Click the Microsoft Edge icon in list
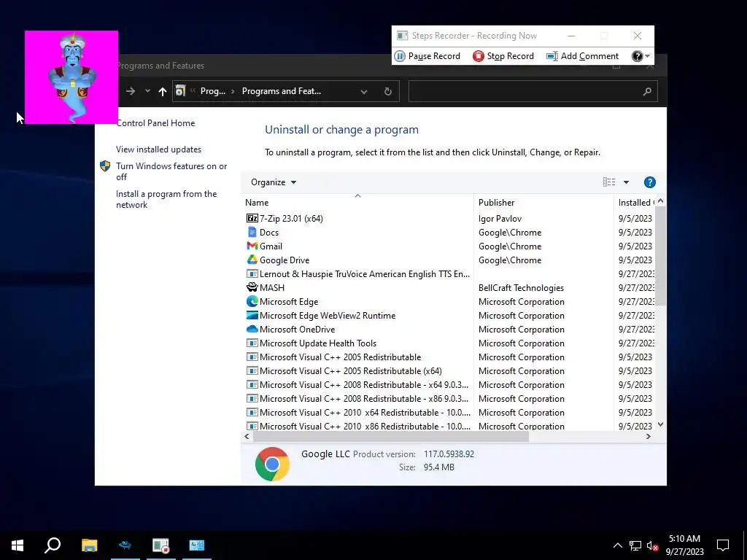The width and height of the screenshot is (747, 560). (252, 301)
